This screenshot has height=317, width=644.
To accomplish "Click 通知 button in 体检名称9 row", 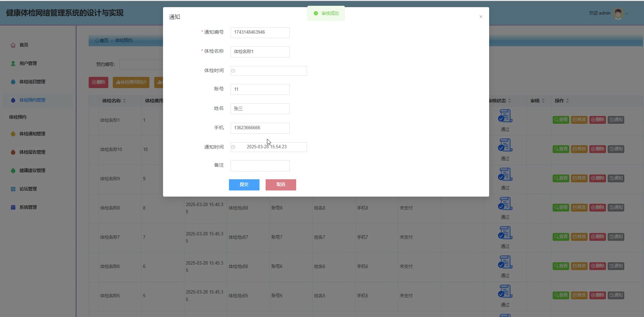I will [x=616, y=178].
